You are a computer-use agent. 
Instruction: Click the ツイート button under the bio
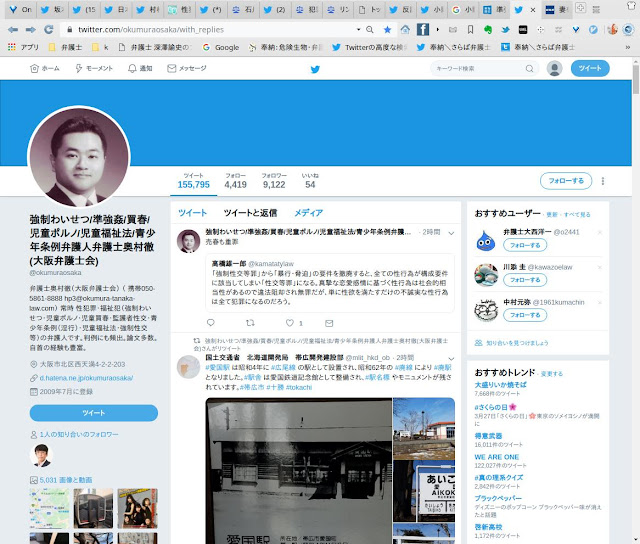[93, 413]
